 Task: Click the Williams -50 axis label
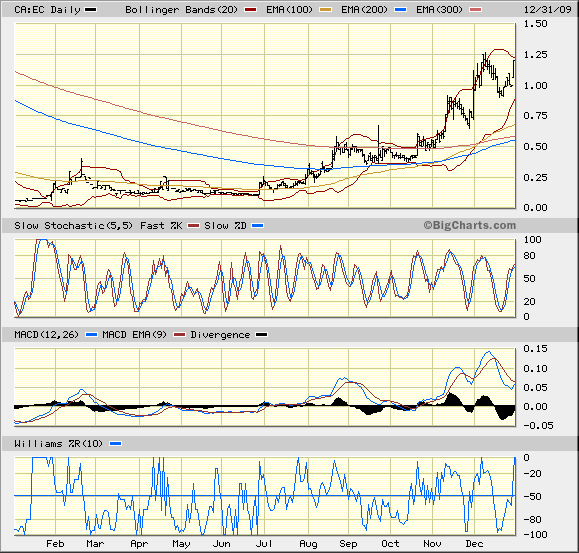point(532,497)
